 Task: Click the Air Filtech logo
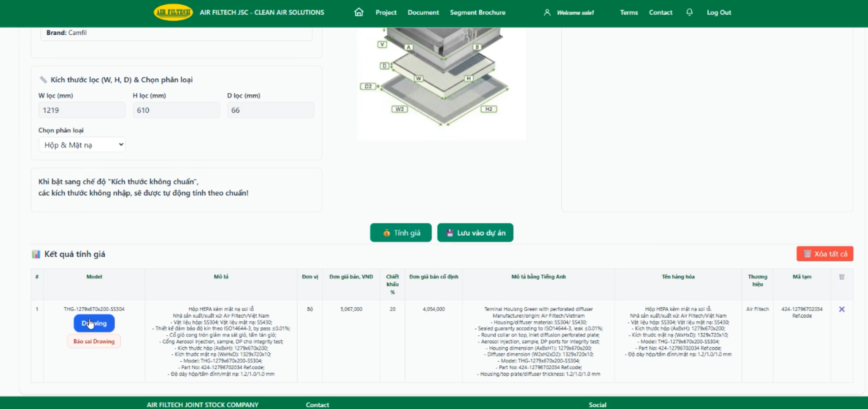click(173, 12)
